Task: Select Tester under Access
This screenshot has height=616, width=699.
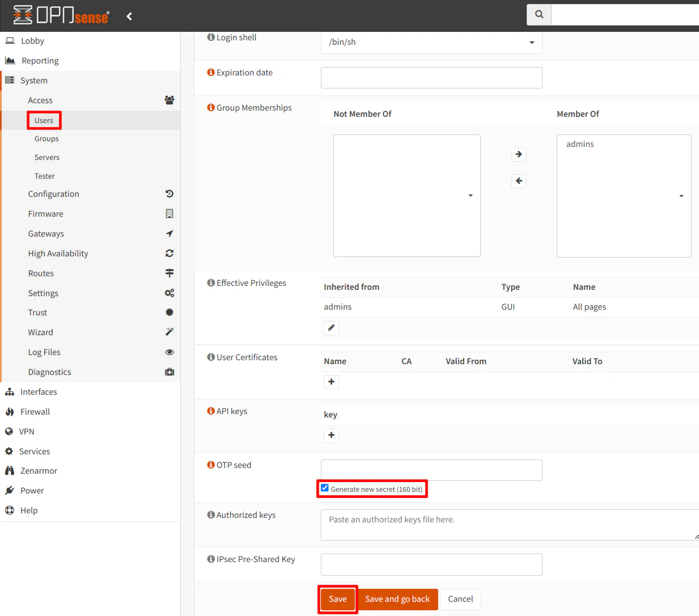Action: coord(45,176)
